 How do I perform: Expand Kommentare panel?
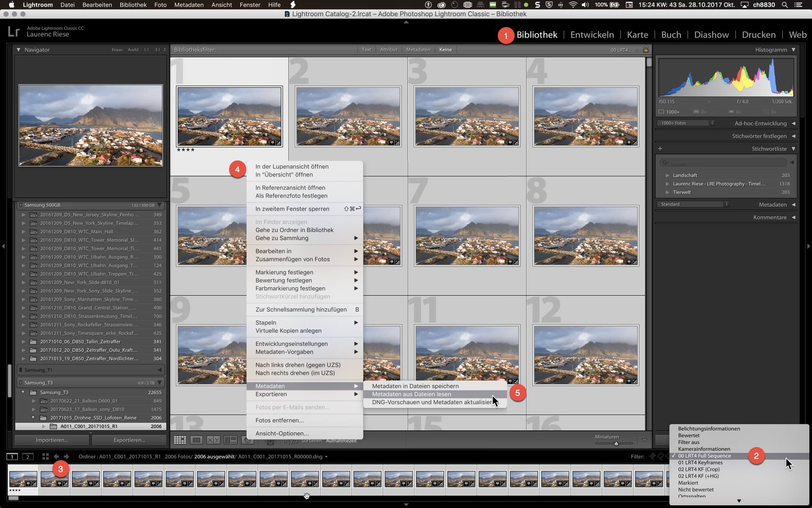click(x=793, y=217)
